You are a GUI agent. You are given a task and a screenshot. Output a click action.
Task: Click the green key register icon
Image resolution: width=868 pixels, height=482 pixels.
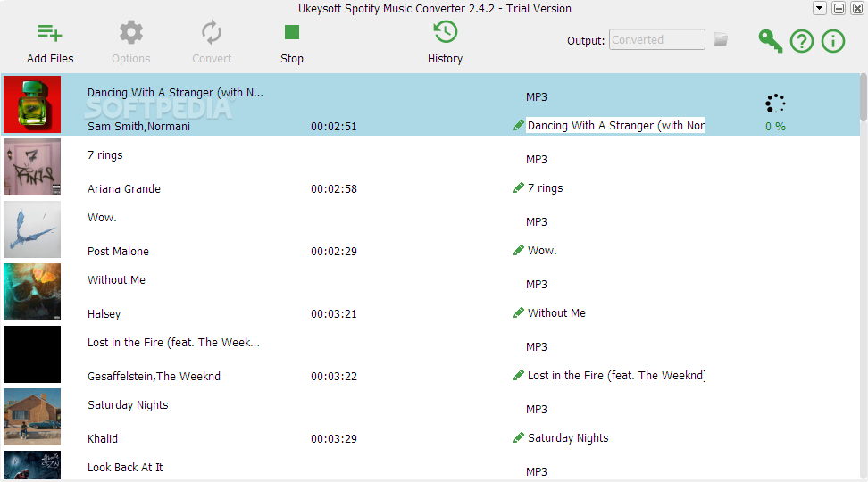pos(770,41)
